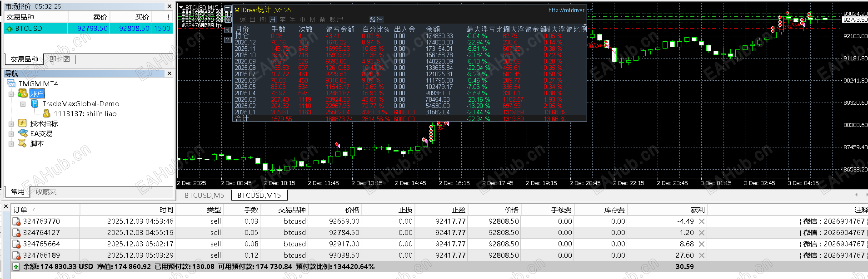This screenshot has width=868, height=279.
Task: Expand the 脚本 tree node
Action: 11,144
